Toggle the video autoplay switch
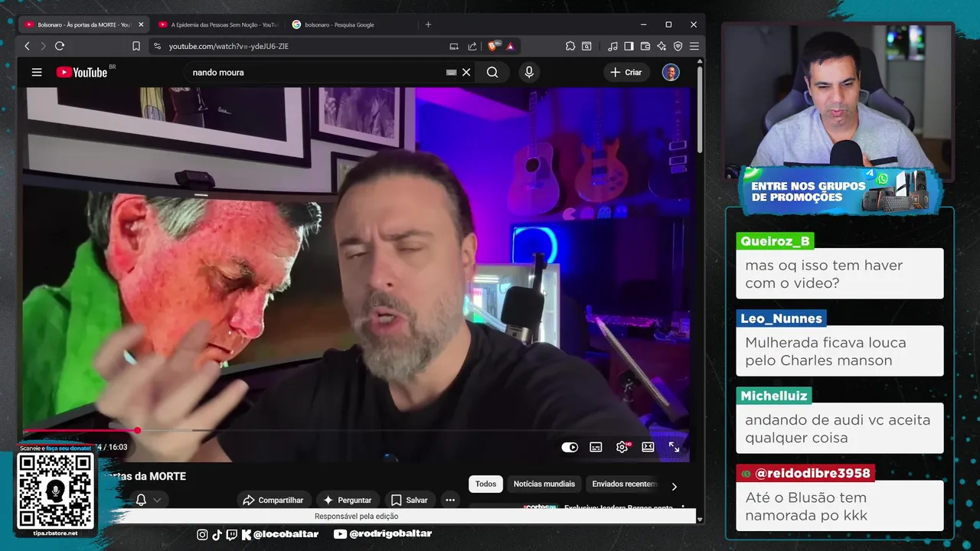This screenshot has width=980, height=551. pyautogui.click(x=570, y=447)
